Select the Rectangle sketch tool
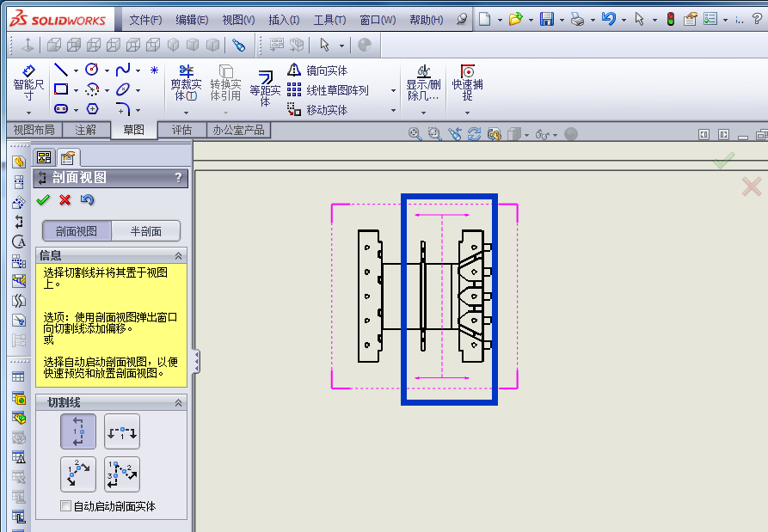Image resolution: width=768 pixels, height=532 pixels. [x=61, y=89]
